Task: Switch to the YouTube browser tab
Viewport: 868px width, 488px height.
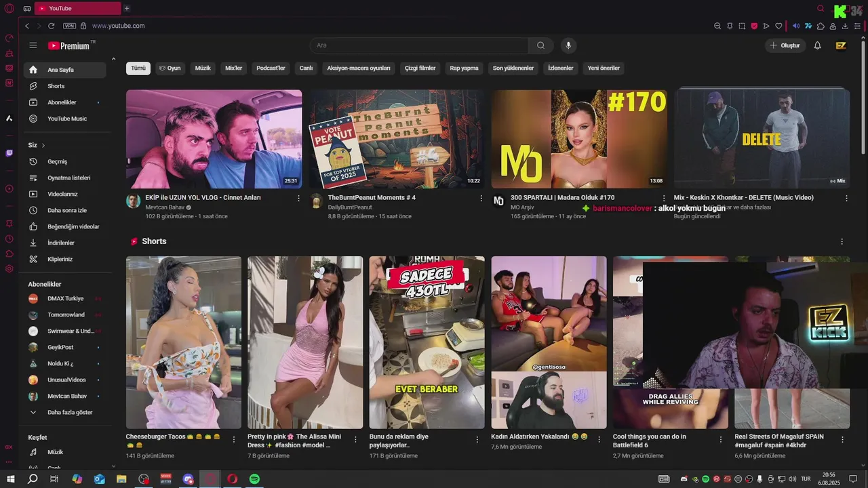Action: 77,8
